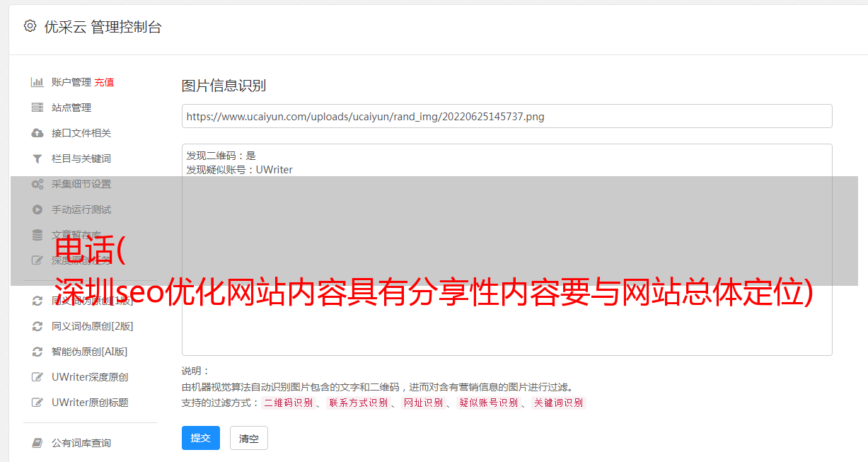The width and height of the screenshot is (868, 462).
Task: Click the image URL input field
Action: coord(507,116)
